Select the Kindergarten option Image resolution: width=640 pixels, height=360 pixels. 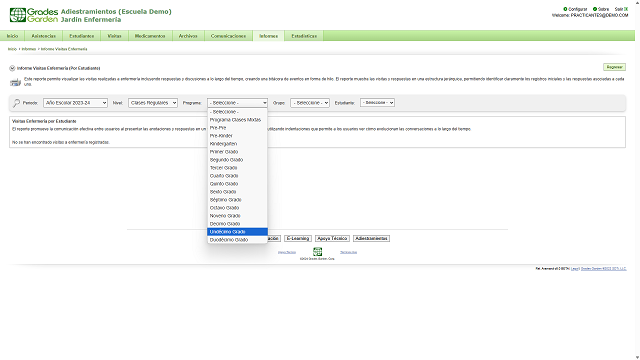point(237,144)
